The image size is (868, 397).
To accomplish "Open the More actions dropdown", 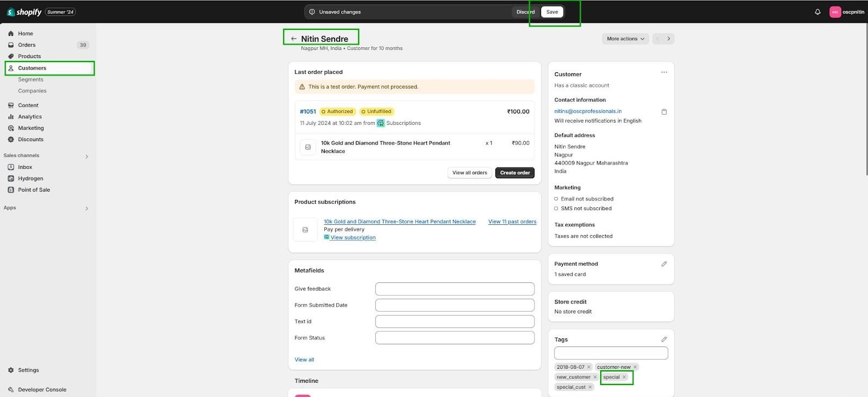I will click(x=625, y=39).
